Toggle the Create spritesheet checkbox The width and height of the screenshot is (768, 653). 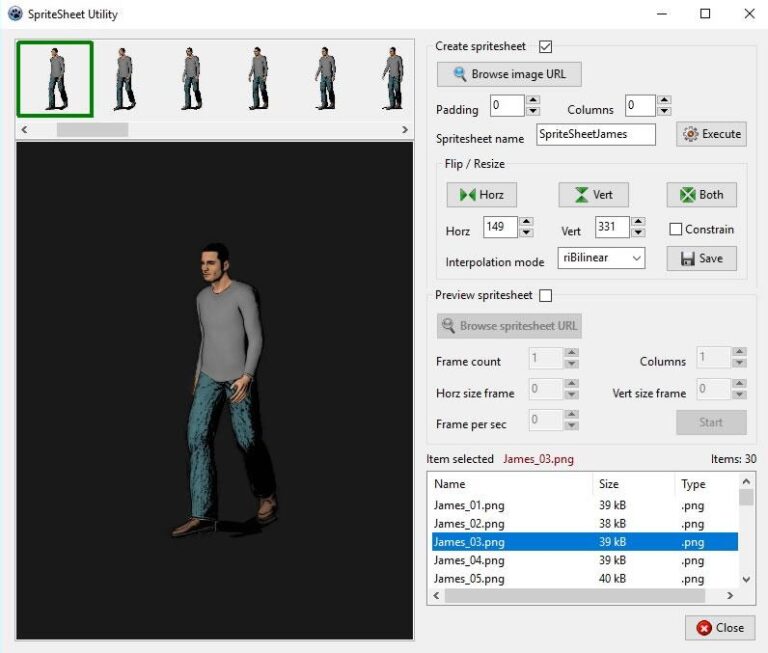545,47
